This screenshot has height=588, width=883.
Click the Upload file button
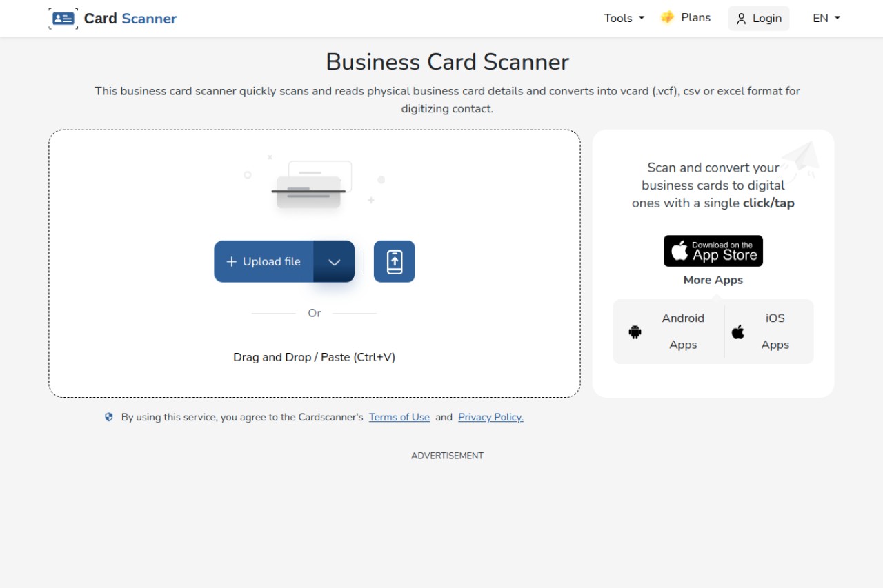264,261
